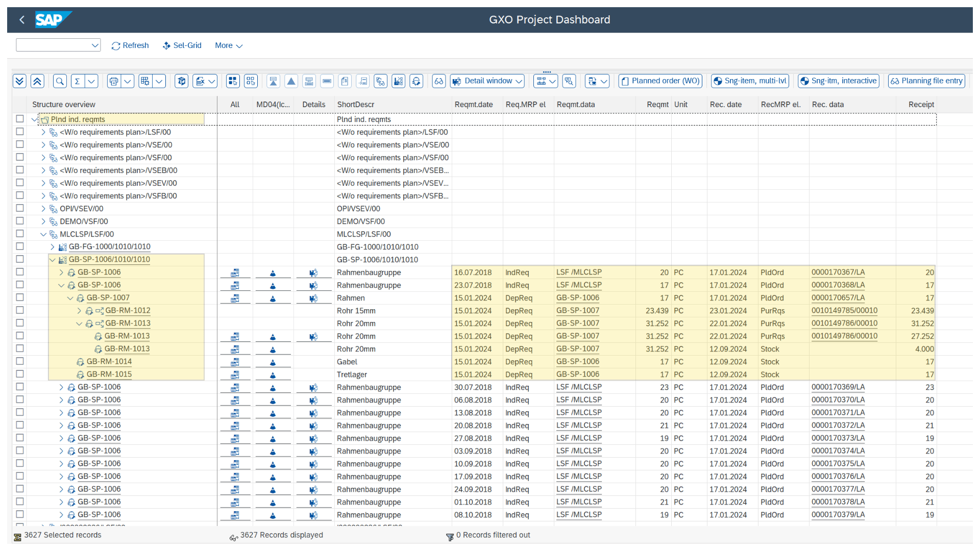
Task: Open the 0000170367/LA receipt link
Action: (837, 272)
